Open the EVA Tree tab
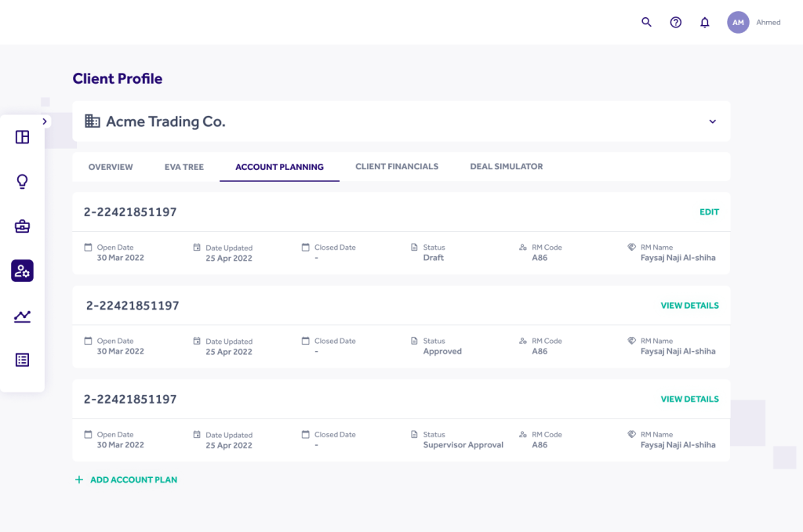803x532 pixels. (x=184, y=167)
